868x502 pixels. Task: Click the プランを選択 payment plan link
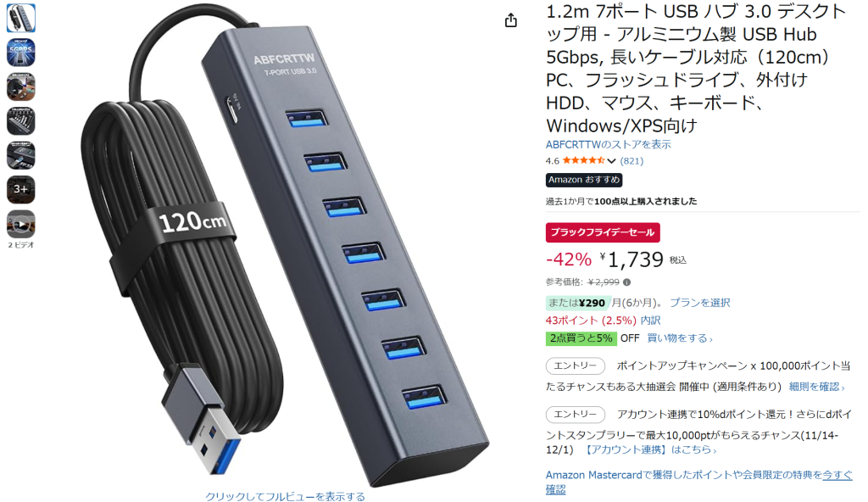[x=699, y=303]
